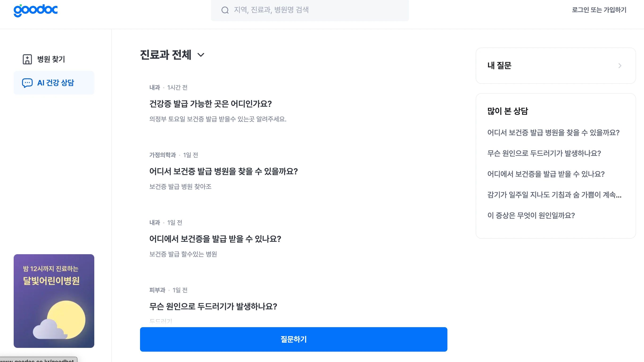The image size is (644, 362).
Task: Click the goodoc logo
Action: coord(36,10)
